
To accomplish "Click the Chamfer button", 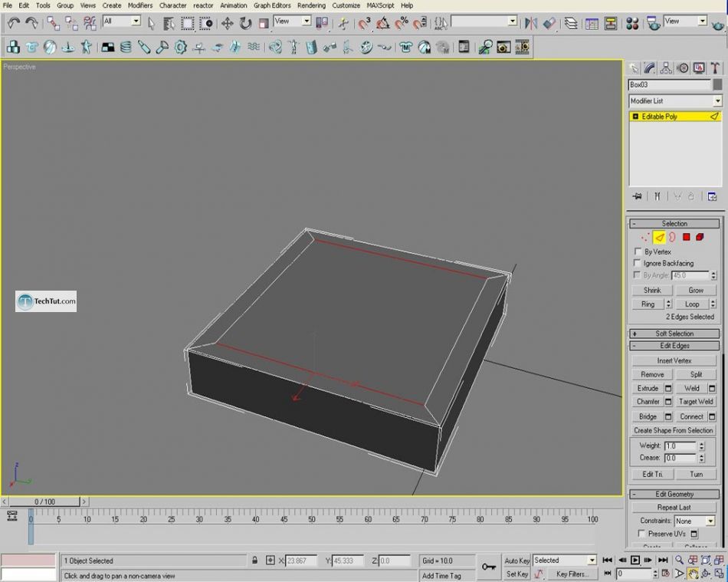I will coord(648,402).
